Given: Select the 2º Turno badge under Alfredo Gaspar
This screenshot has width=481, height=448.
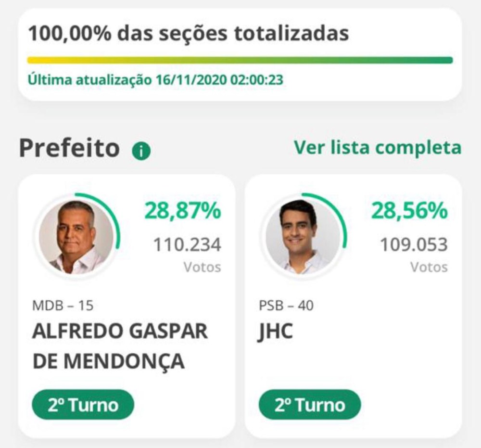Looking at the screenshot, I should 83,405.
